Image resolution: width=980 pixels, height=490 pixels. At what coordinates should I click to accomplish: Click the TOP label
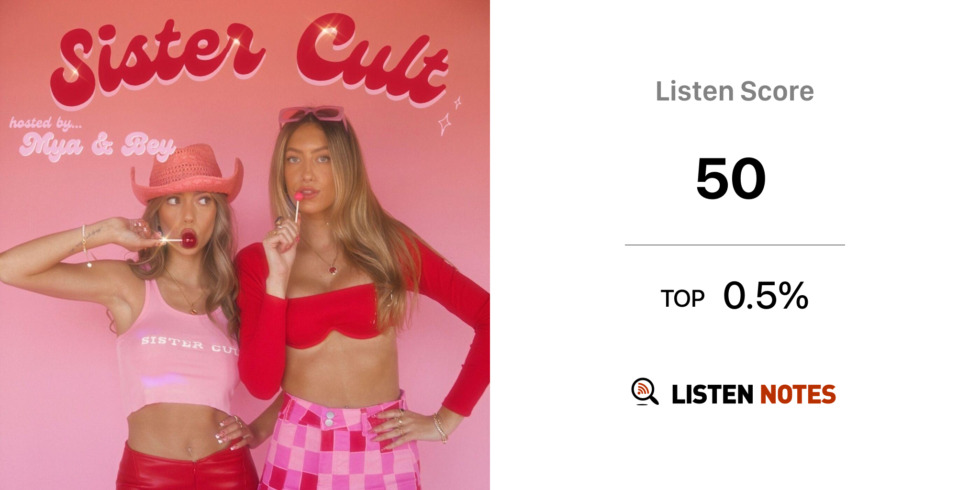(x=682, y=299)
